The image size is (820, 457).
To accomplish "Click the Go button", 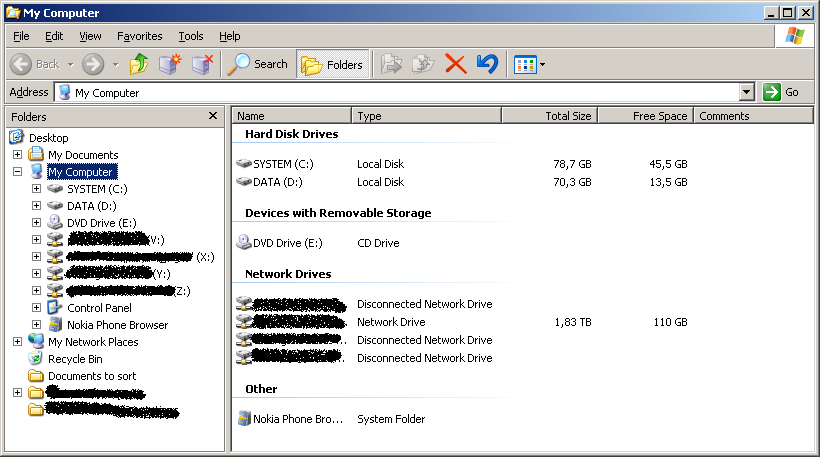I will point(782,92).
